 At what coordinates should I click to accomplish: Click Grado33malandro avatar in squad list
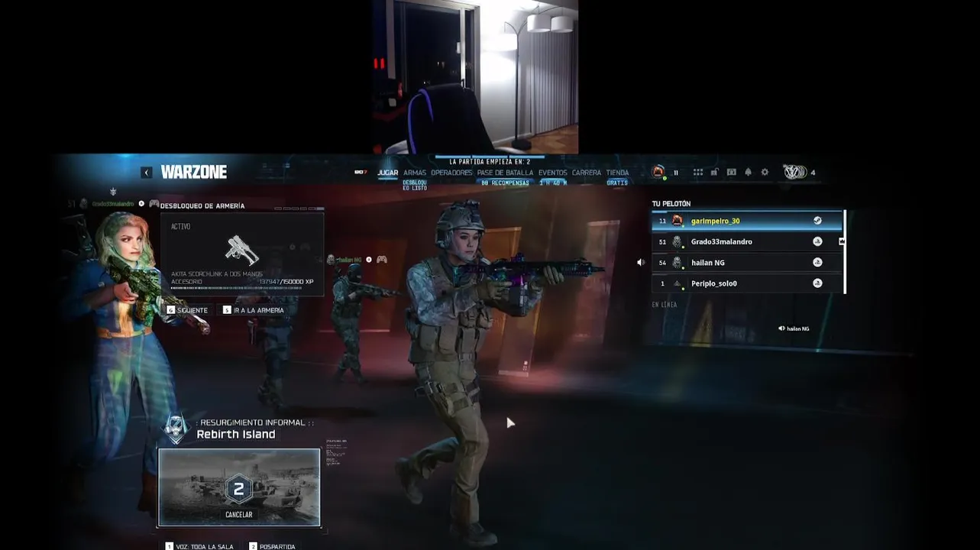pos(678,241)
